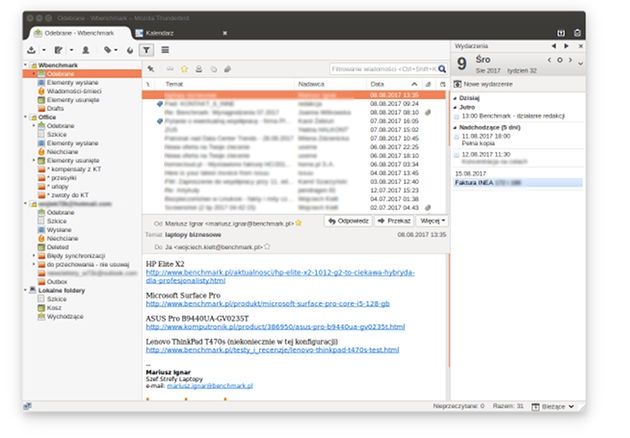
Task: Open the Microsoft Surface Pro link
Action: coord(268,304)
